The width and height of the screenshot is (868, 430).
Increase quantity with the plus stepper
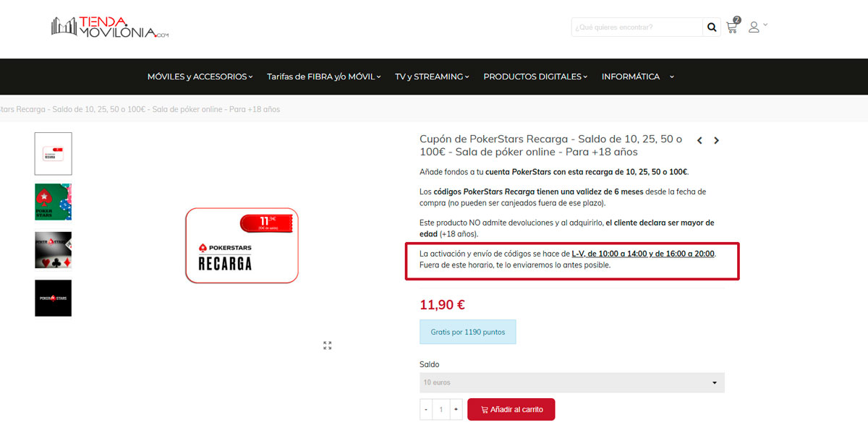[456, 409]
